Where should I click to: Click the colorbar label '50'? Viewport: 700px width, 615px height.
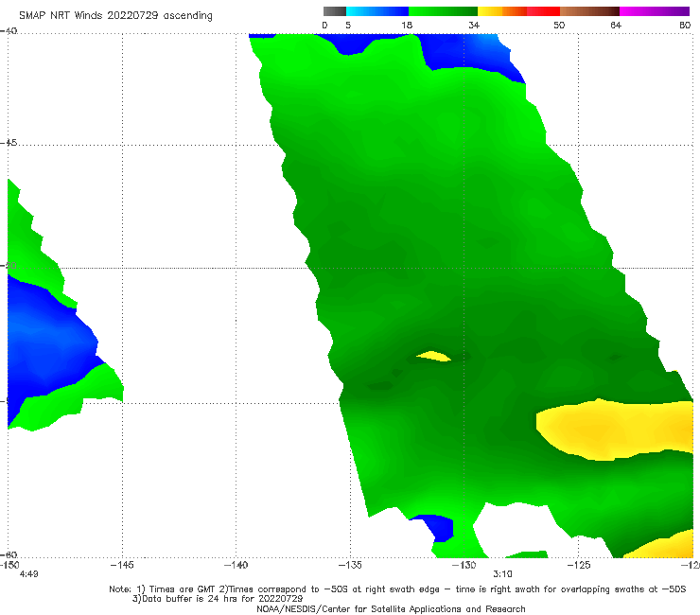(559, 26)
